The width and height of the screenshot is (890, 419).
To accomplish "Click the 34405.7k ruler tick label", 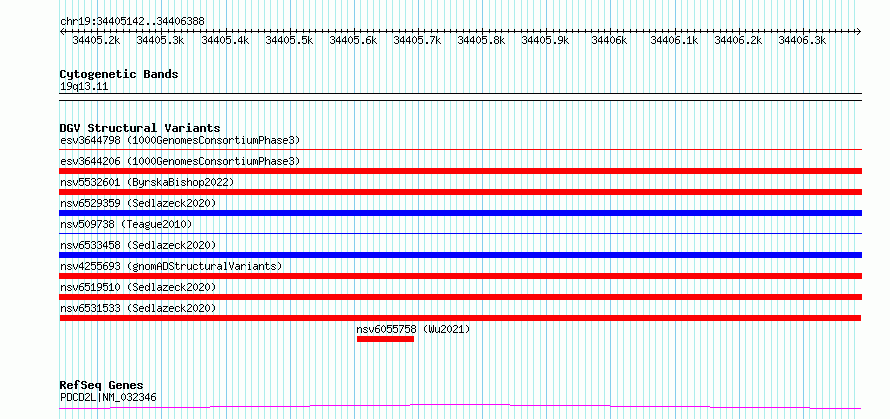I will click(x=417, y=40).
